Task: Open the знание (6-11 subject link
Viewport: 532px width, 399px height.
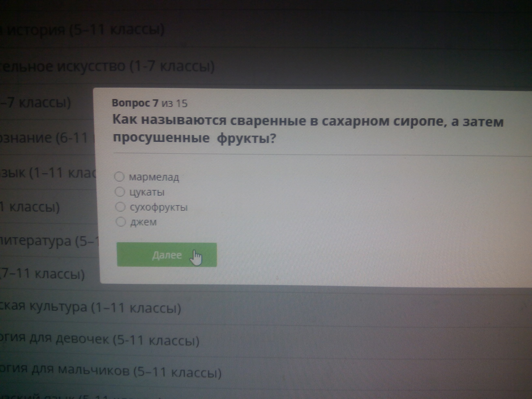Action: click(x=44, y=138)
